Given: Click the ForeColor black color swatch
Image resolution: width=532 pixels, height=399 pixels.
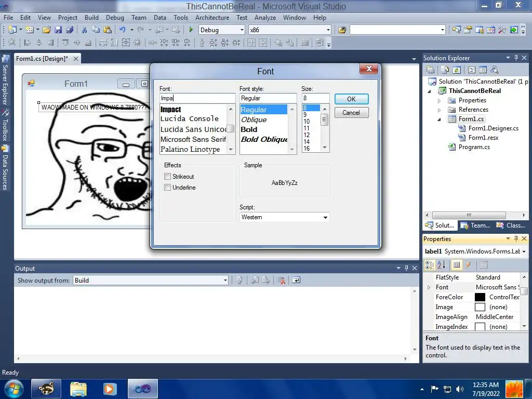Looking at the screenshot, I should coord(480,297).
